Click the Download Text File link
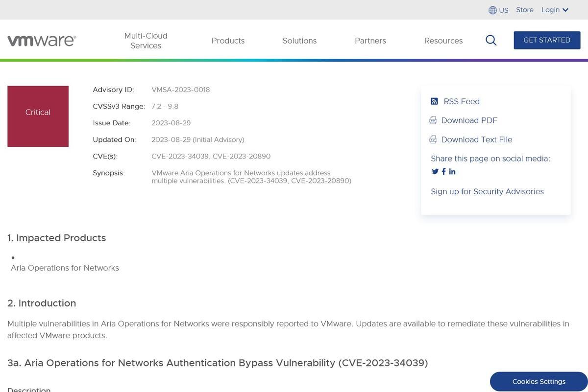The image size is (588, 392). click(477, 139)
